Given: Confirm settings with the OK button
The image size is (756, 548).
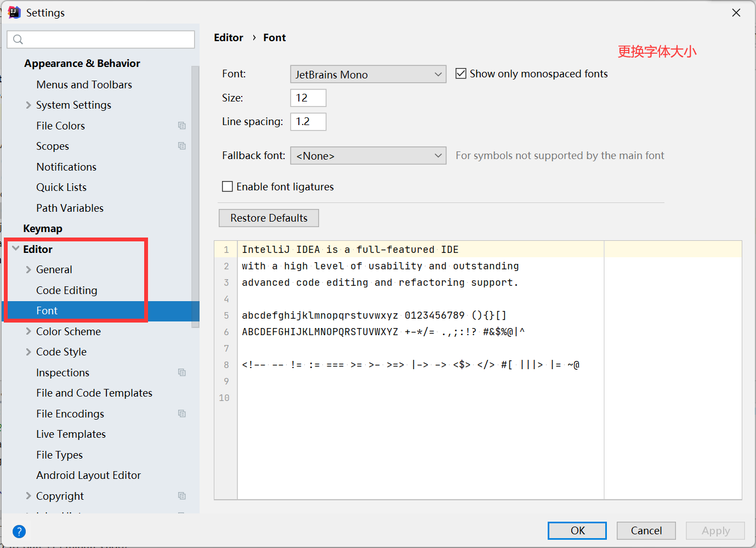Looking at the screenshot, I should tap(577, 530).
